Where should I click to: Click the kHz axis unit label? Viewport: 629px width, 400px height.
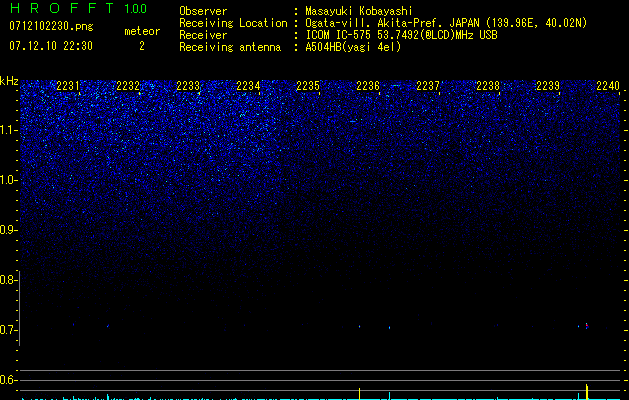(x=9, y=81)
